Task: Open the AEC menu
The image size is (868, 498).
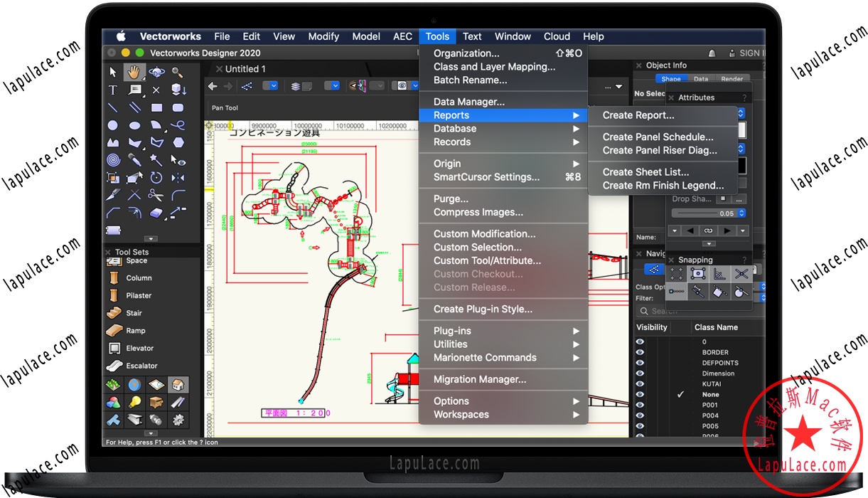Action: tap(403, 37)
